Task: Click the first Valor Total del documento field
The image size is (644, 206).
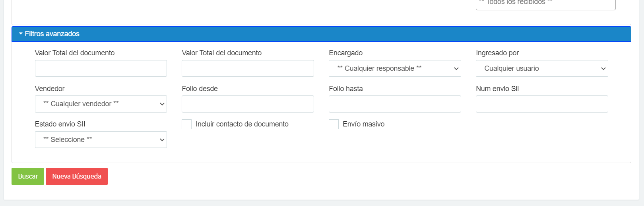Action: [101, 68]
